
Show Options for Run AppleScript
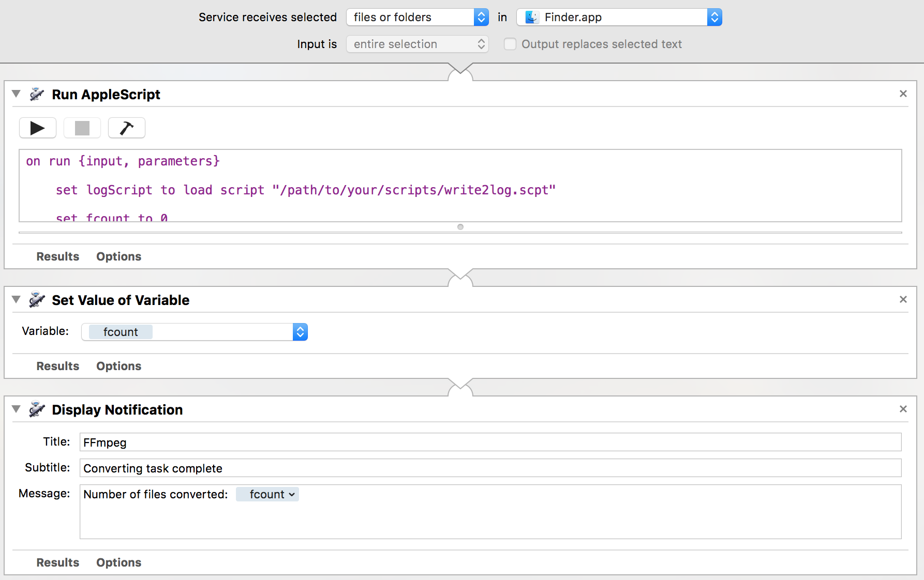(119, 256)
